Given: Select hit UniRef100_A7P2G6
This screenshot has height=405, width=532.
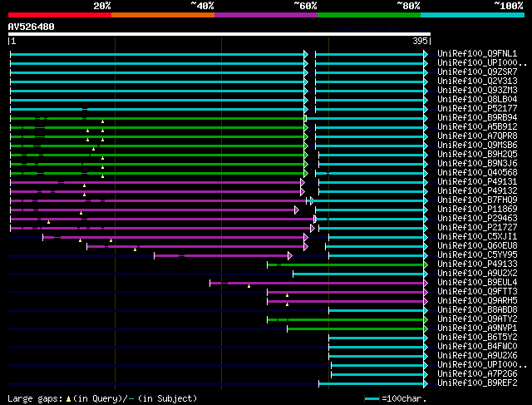Looking at the screenshot, I should (x=477, y=374).
